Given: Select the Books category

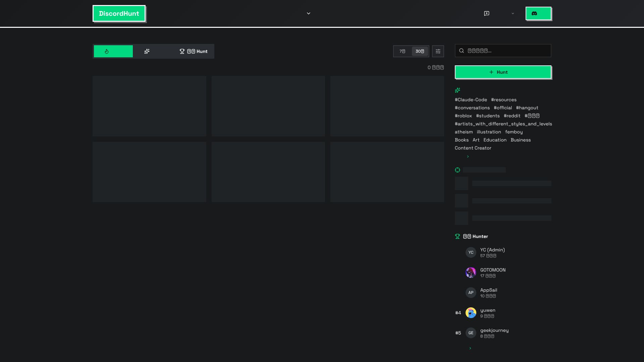Looking at the screenshot, I should click(462, 140).
